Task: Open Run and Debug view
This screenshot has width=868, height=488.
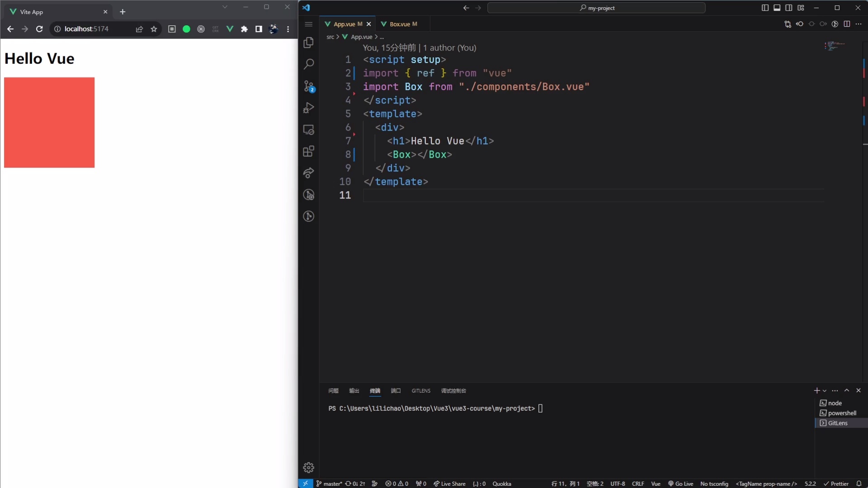Action: tap(309, 108)
